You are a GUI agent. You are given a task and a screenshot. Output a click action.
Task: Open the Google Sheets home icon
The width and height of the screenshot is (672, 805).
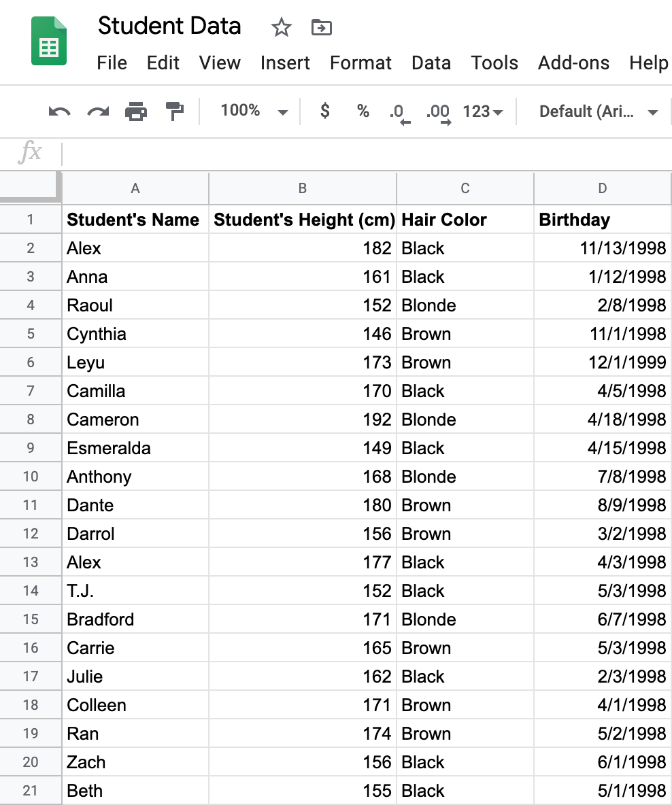point(49,41)
